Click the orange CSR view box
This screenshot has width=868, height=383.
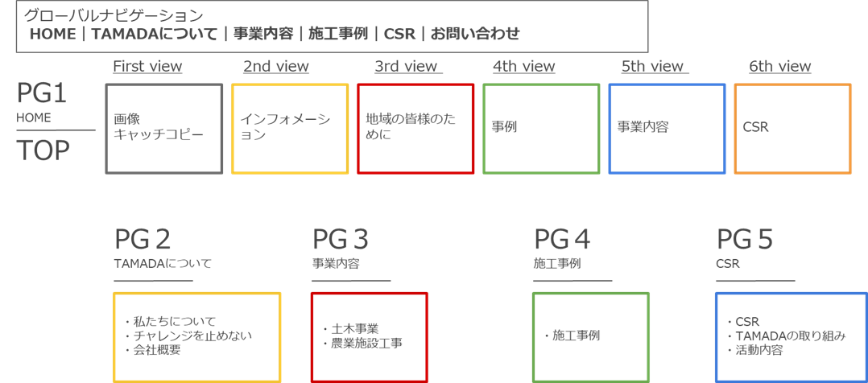click(792, 129)
